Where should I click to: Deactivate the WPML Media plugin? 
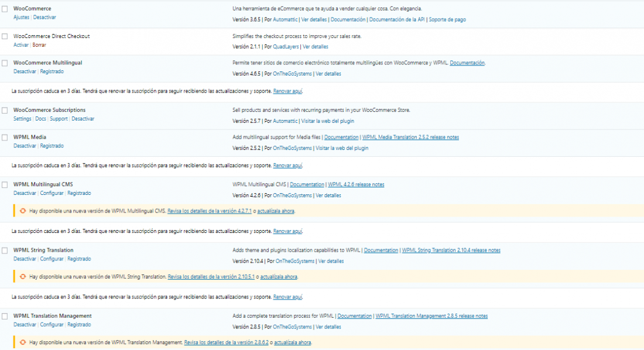tap(25, 146)
